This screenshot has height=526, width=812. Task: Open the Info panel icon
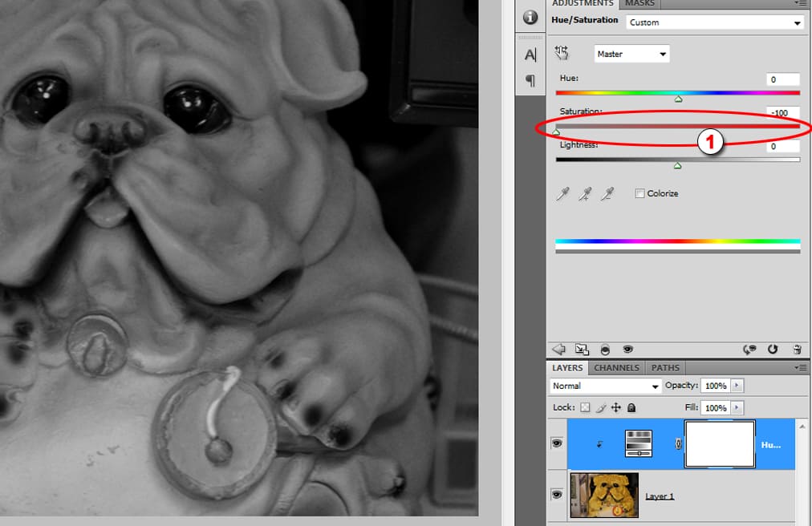pos(530,17)
